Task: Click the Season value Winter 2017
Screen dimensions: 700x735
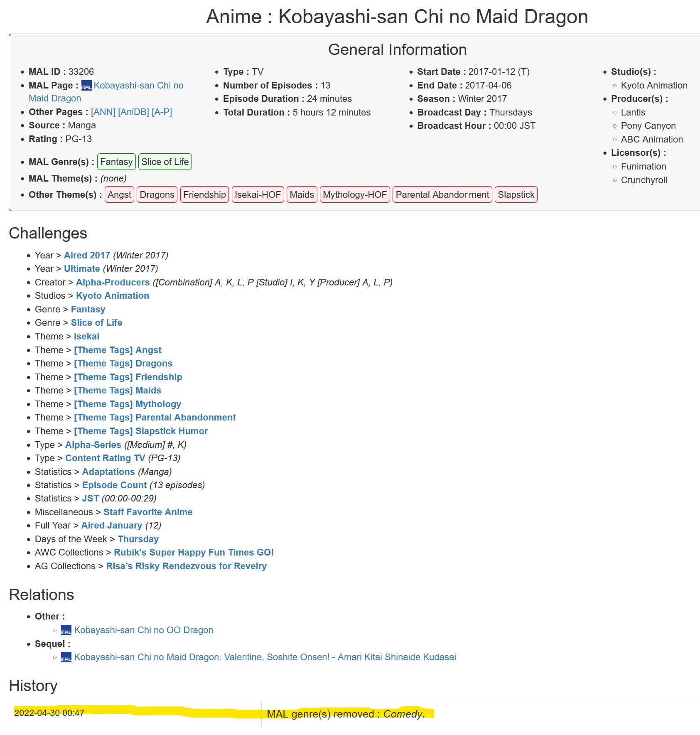Action: click(482, 99)
